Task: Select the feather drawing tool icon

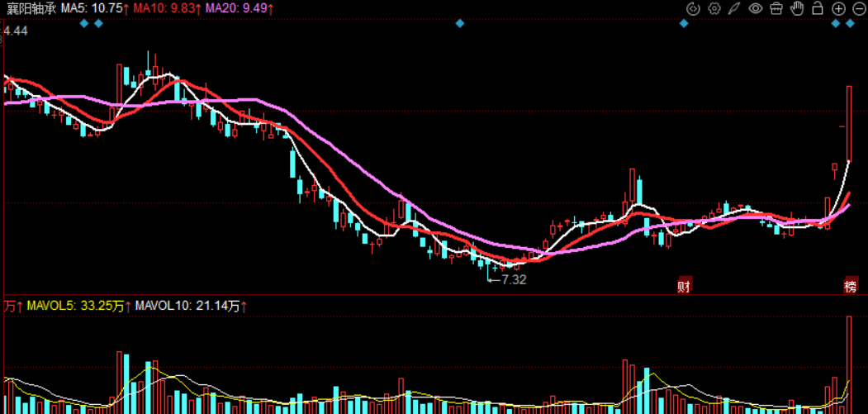Action: point(734,8)
